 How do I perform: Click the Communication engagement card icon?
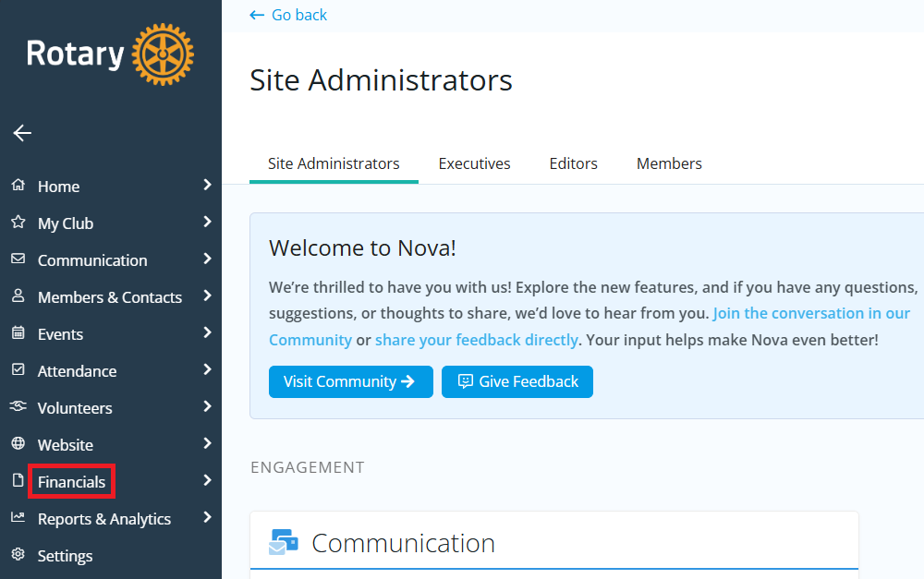(284, 542)
